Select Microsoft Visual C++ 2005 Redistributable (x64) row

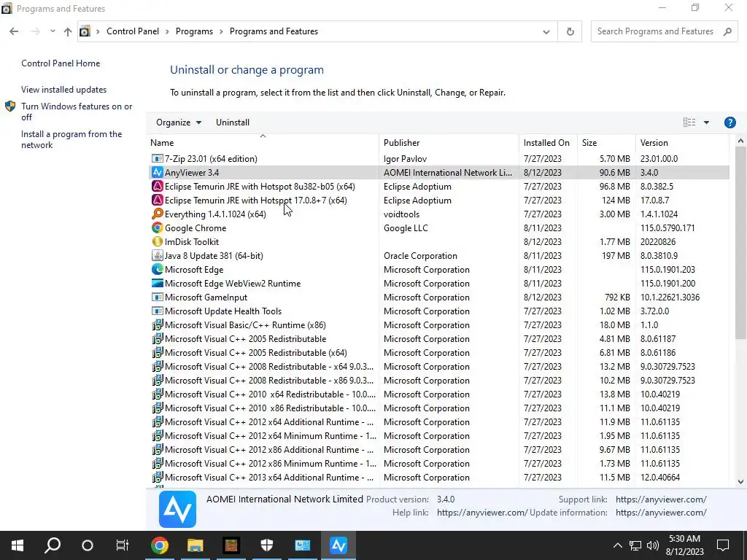coord(438,353)
